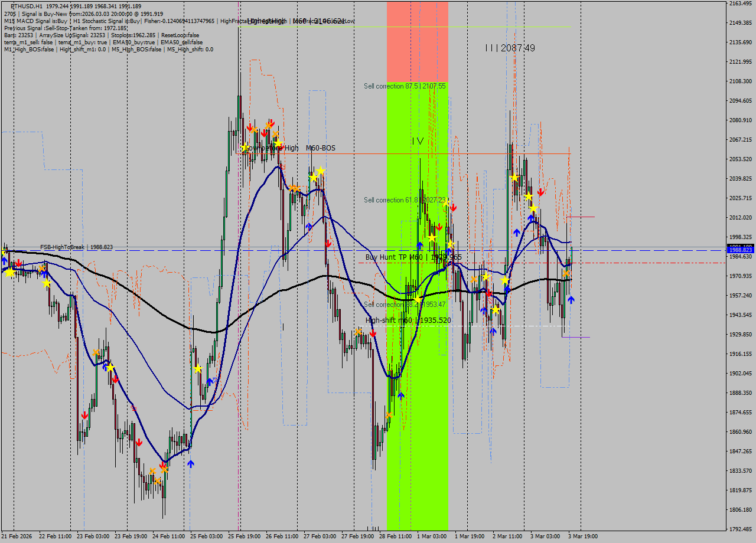756x543 pixels.
Task: Click the red down arrow near 3 Mar 03:00
Action: pyautogui.click(x=540, y=191)
